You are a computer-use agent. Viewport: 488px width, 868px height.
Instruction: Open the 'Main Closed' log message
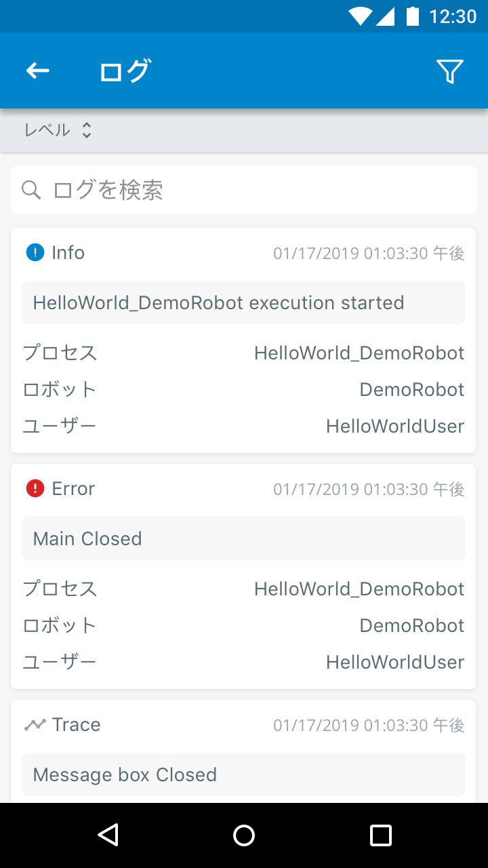243,538
